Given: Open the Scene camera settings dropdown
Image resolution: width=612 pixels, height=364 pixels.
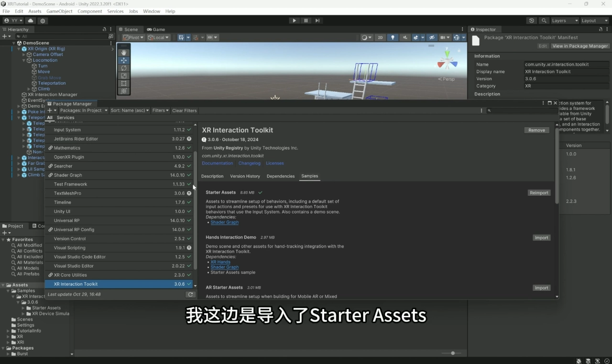Looking at the screenshot, I should click(x=445, y=37).
